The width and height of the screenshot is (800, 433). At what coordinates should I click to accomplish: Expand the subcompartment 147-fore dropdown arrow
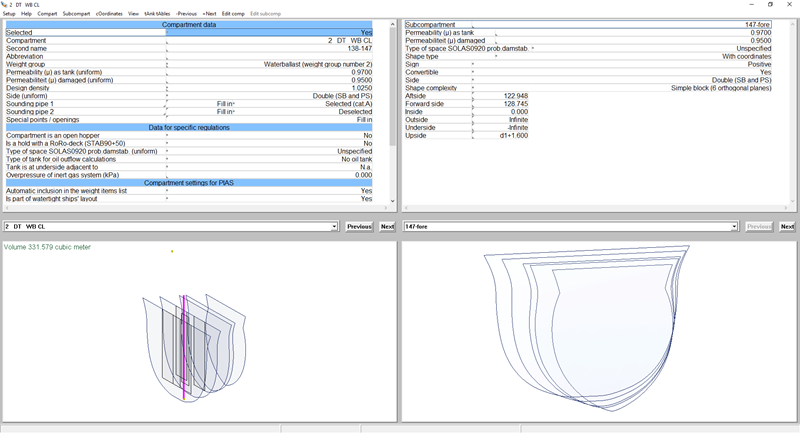(736, 227)
